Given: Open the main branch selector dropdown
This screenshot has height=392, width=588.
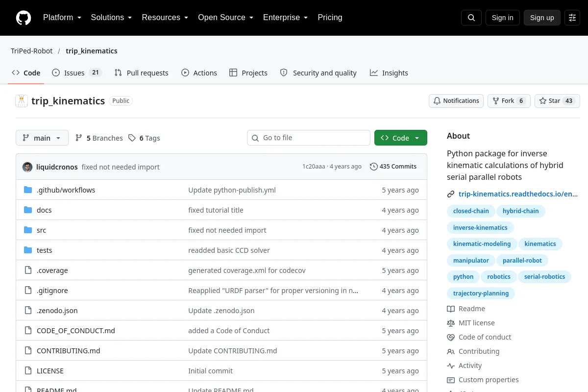Looking at the screenshot, I should click(x=42, y=138).
